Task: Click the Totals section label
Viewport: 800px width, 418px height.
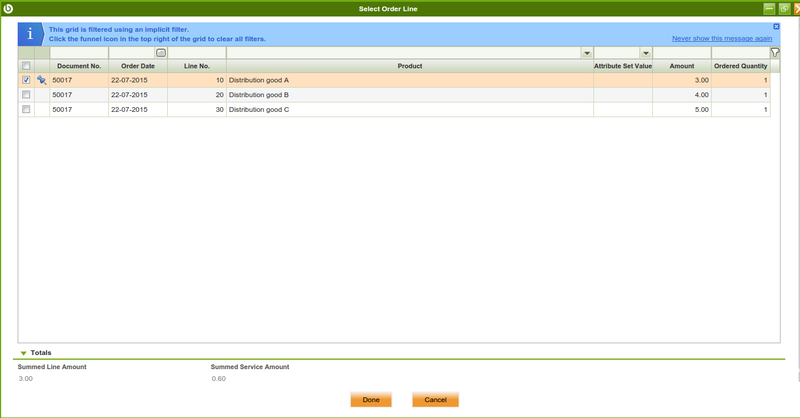Action: (41, 353)
